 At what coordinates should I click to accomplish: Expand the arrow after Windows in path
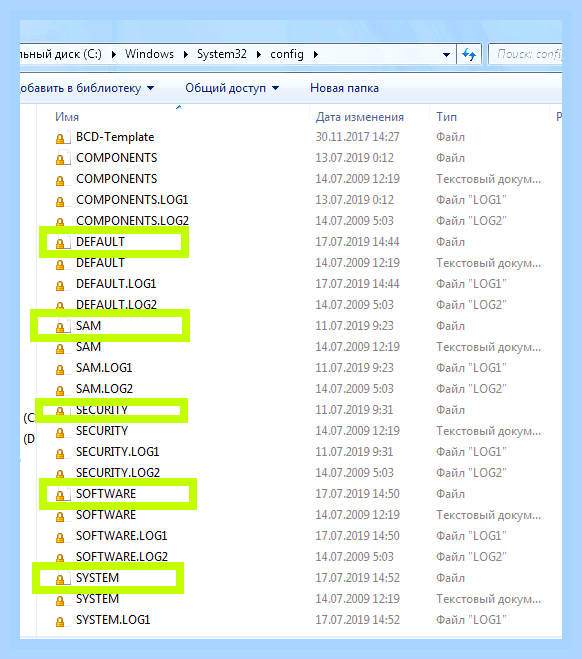click(x=186, y=54)
